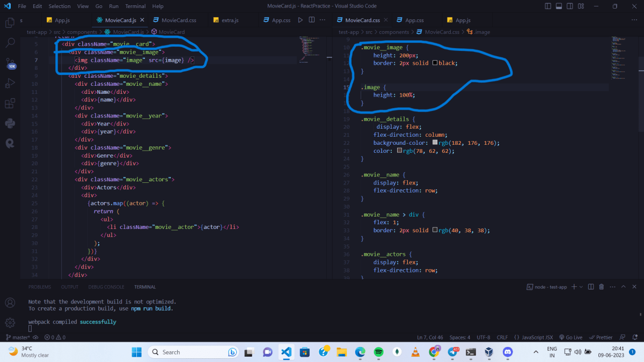Open Source Control view with 10K badge

click(x=10, y=63)
